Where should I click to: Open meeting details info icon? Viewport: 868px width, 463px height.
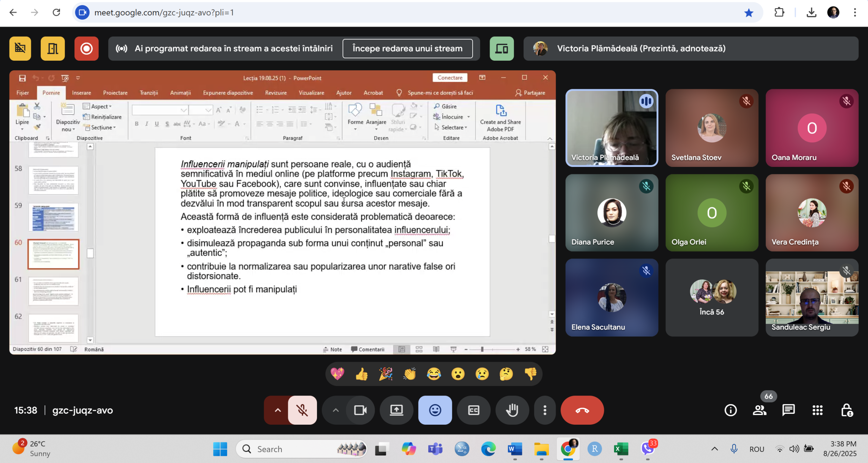(730, 410)
